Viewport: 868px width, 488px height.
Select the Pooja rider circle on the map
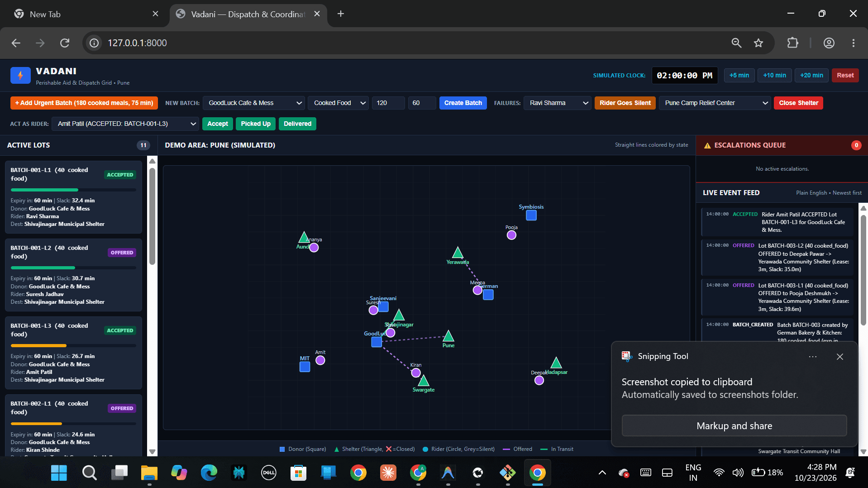(511, 235)
